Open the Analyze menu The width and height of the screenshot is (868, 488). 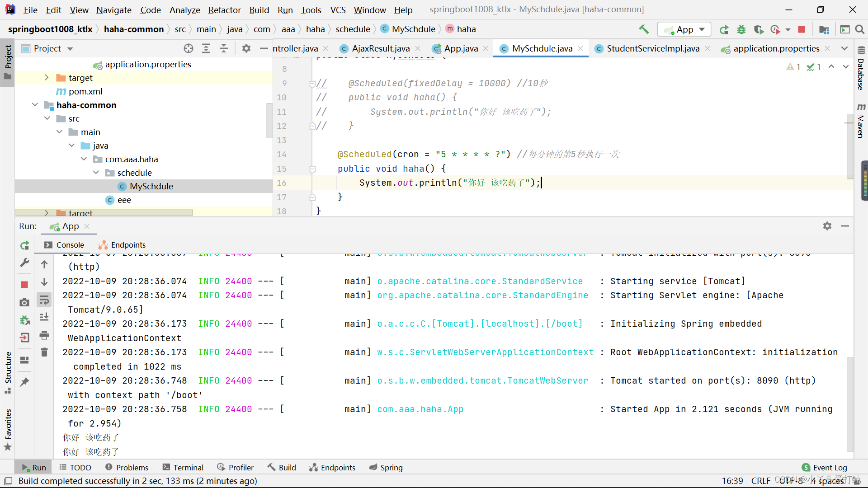tap(184, 9)
